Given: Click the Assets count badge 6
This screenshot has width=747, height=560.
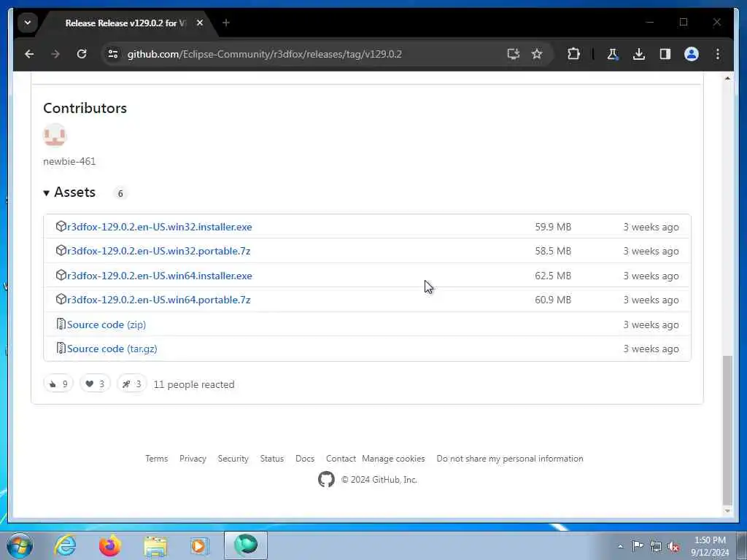Looking at the screenshot, I should [120, 193].
